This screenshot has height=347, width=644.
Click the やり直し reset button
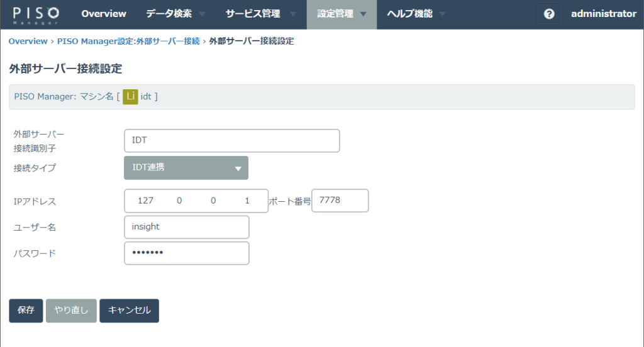coord(71,311)
